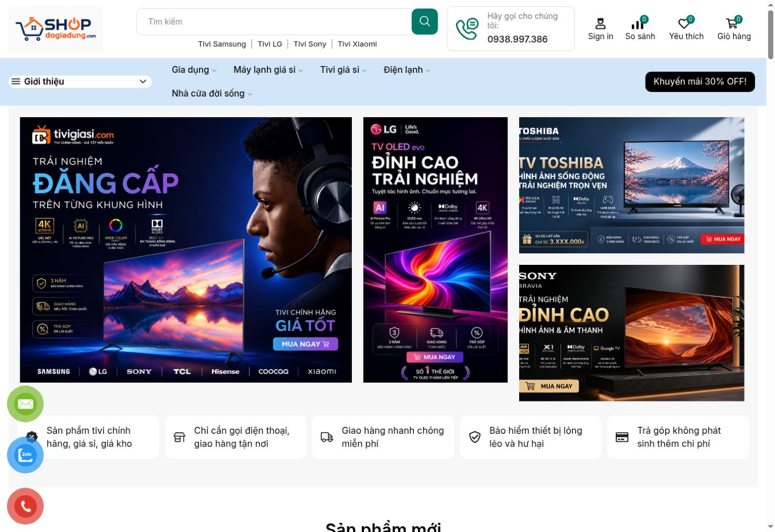Image resolution: width=775 pixels, height=532 pixels.
Task: Expand the Gia dụng menu
Action: coord(194,70)
